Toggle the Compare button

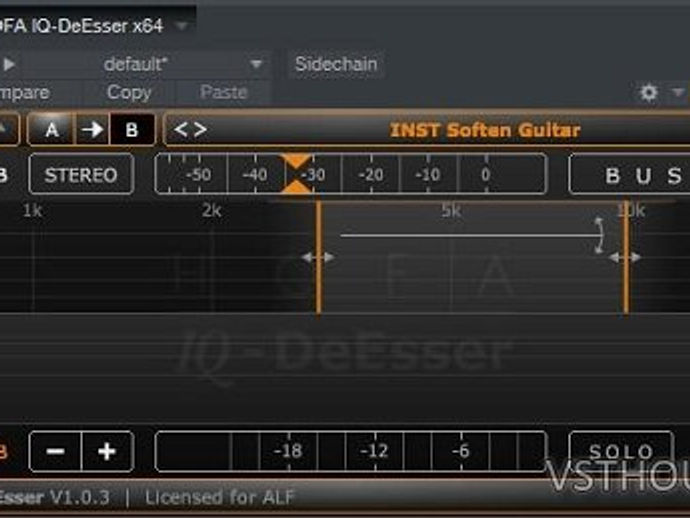tap(24, 92)
